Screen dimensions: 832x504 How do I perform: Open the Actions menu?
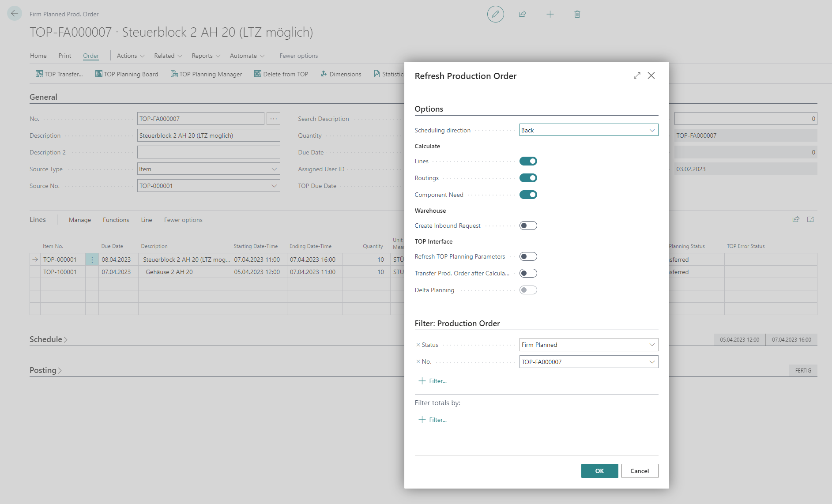pyautogui.click(x=130, y=56)
